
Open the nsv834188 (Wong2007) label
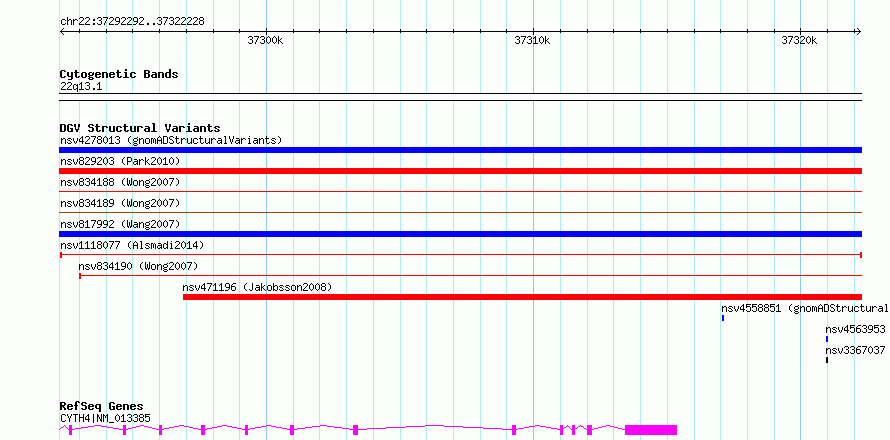[120, 182]
